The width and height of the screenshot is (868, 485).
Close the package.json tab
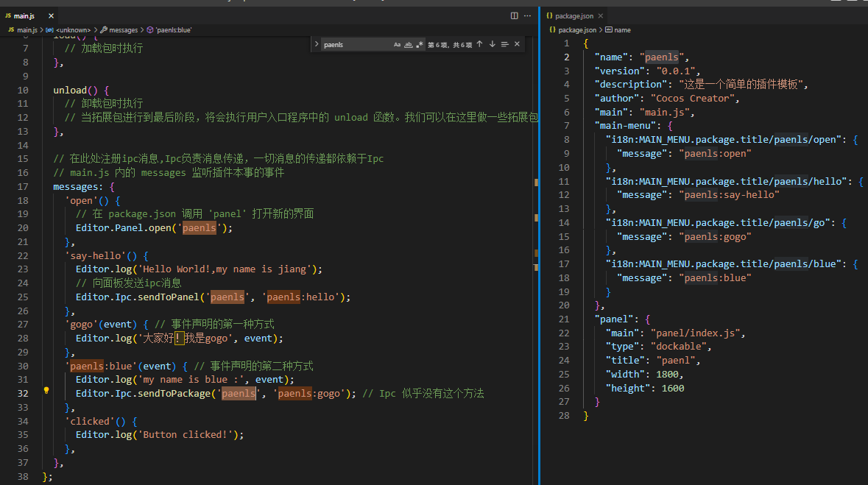601,16
